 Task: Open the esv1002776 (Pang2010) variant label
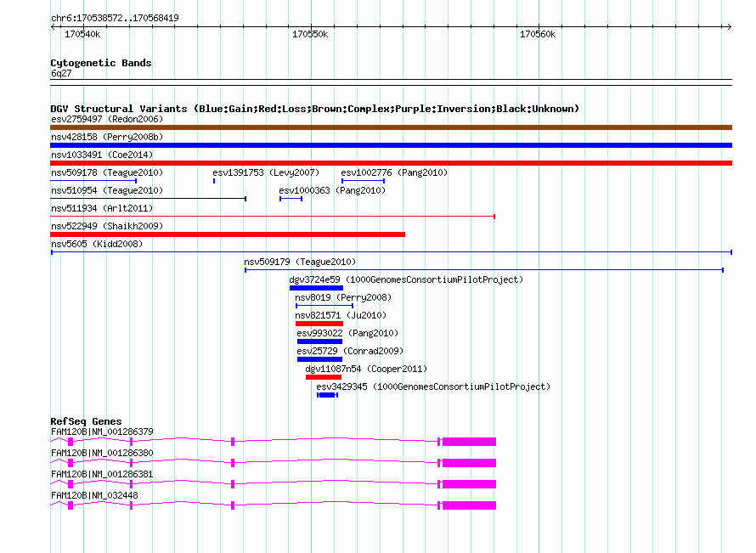394,172
